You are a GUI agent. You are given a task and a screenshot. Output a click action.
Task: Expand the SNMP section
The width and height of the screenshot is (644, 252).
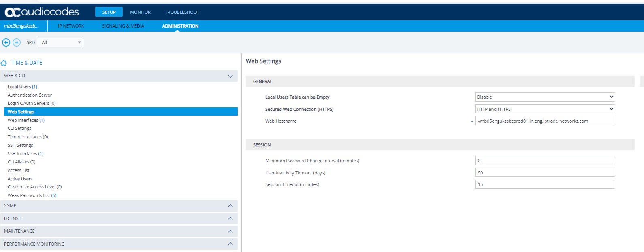pyautogui.click(x=119, y=206)
